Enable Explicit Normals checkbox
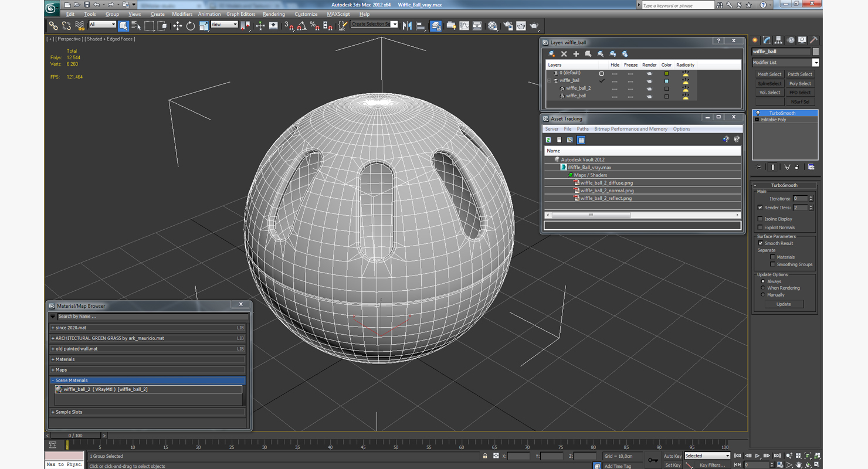This screenshot has height=469, width=868. point(760,227)
